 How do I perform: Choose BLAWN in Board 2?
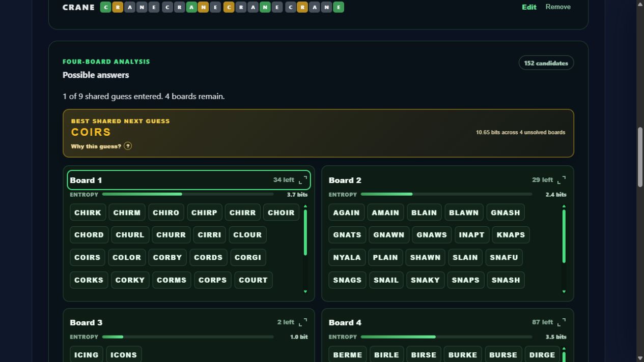tap(464, 213)
